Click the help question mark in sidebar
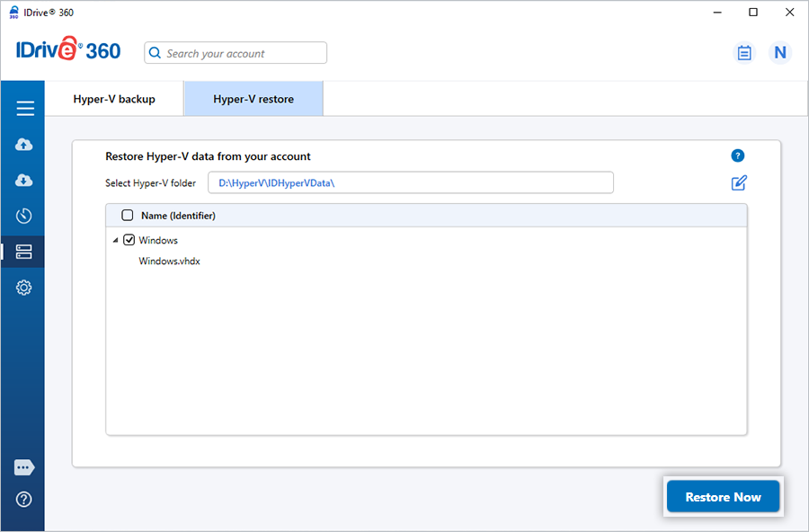The image size is (809, 532). 24,500
